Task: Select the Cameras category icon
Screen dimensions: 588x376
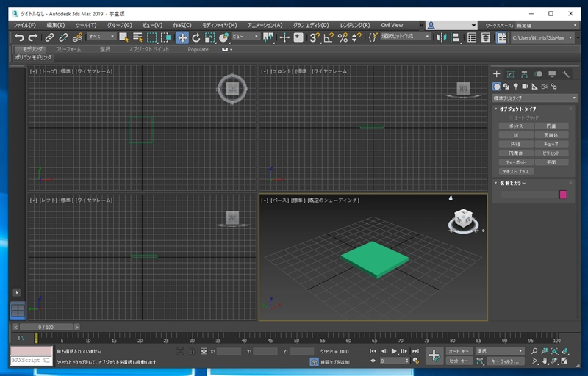Action: pyautogui.click(x=525, y=87)
